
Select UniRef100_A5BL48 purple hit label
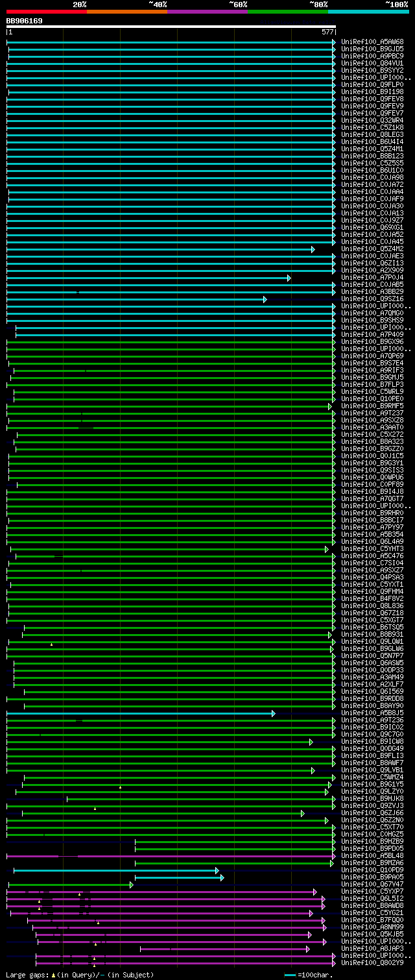click(372, 855)
